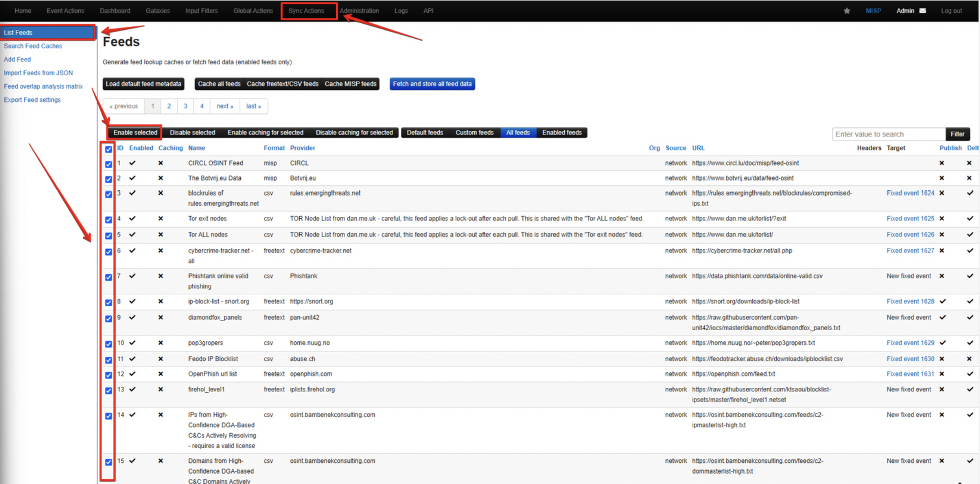Viewport: 980px width, 484px height.
Task: Click the Enabled checkmark for pop3gropers feed
Action: tap(132, 343)
